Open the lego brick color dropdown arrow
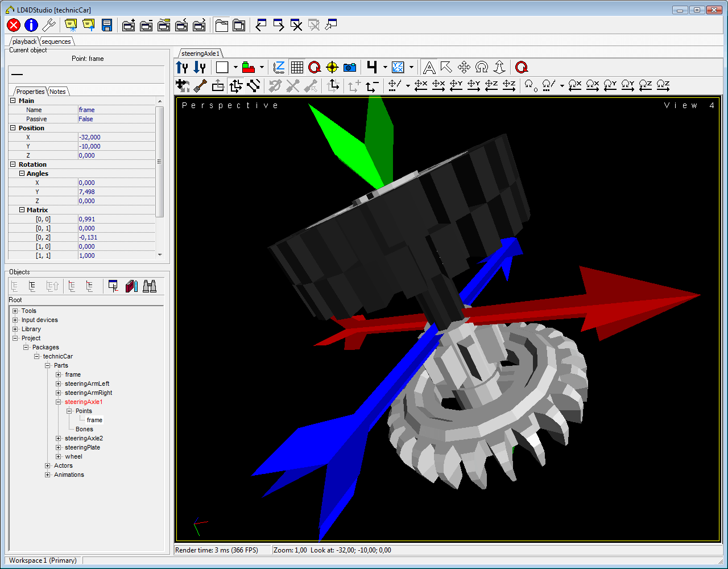The width and height of the screenshot is (728, 569). pyautogui.click(x=262, y=67)
